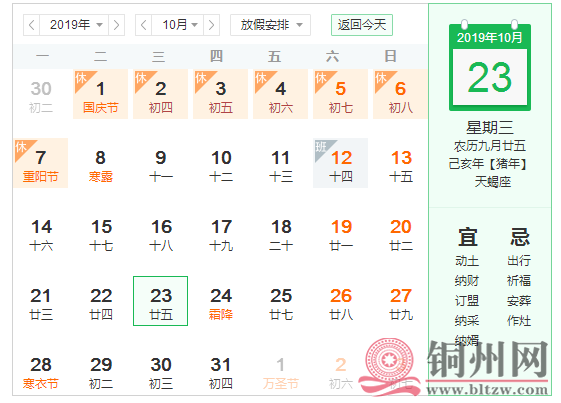Open the 2019年 year dropdown
The width and height of the screenshot is (561, 403).
pyautogui.click(x=74, y=25)
